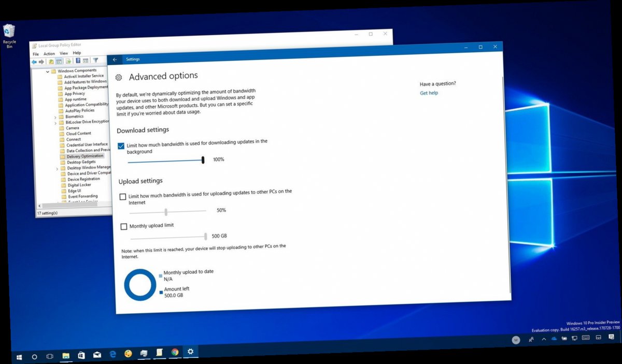The image size is (622, 364).
Task: Click the monthly upload limit slider at 500 GB
Action: pyautogui.click(x=206, y=236)
